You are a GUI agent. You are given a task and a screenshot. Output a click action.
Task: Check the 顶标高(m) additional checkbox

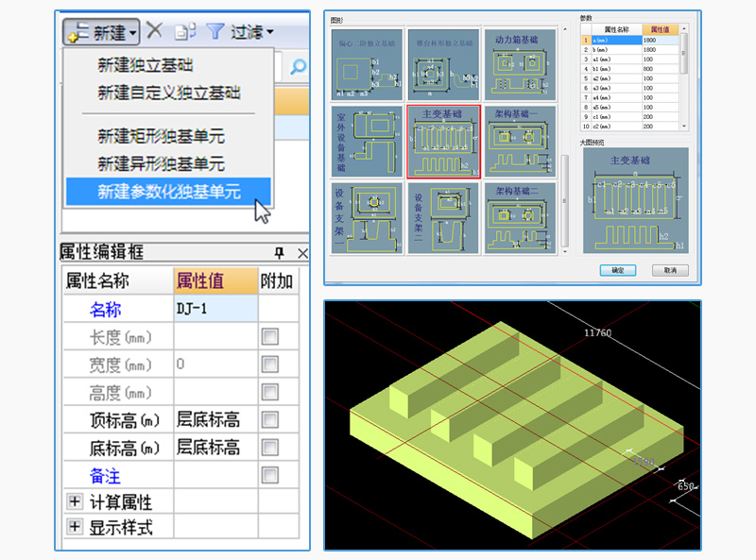coord(270,419)
